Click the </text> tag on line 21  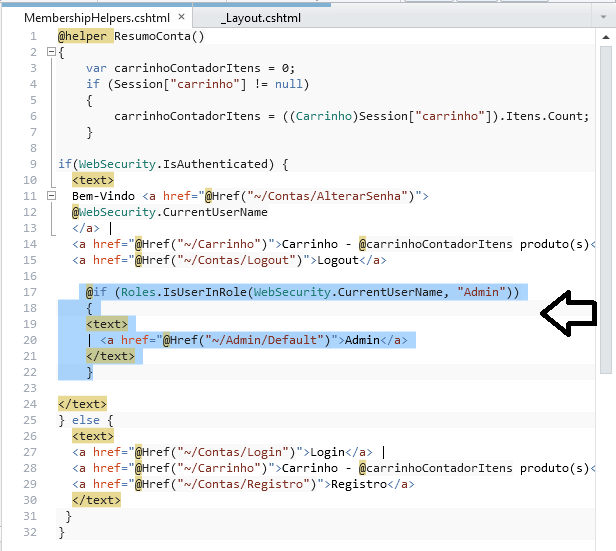click(110, 356)
